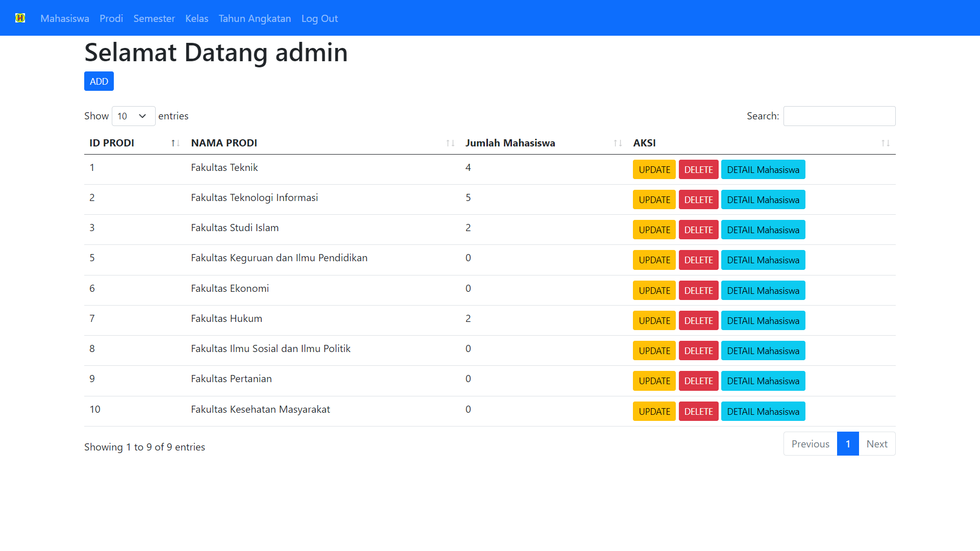The height and width of the screenshot is (551, 980).
Task: Delete the Fakultas Studi Islam entry
Action: 698,230
